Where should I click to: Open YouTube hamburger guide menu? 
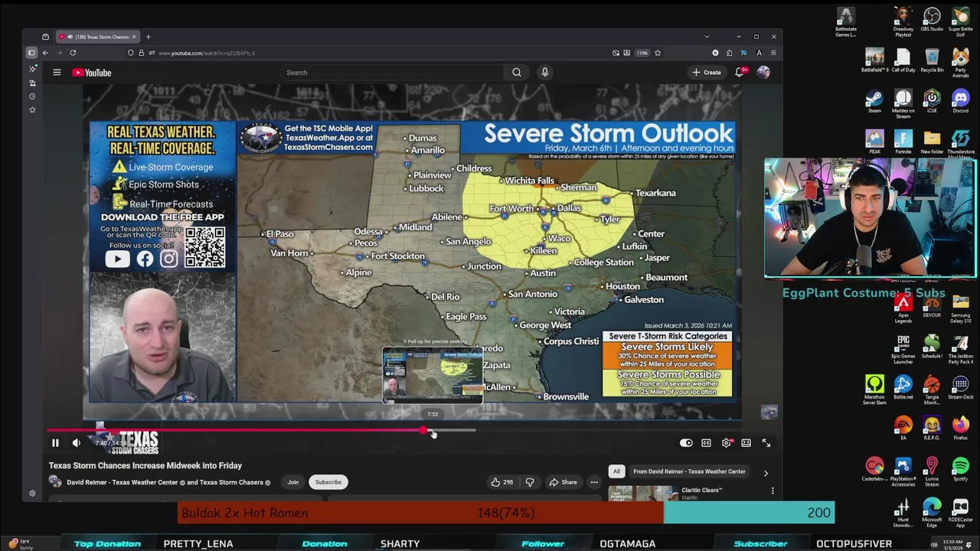[x=57, y=73]
